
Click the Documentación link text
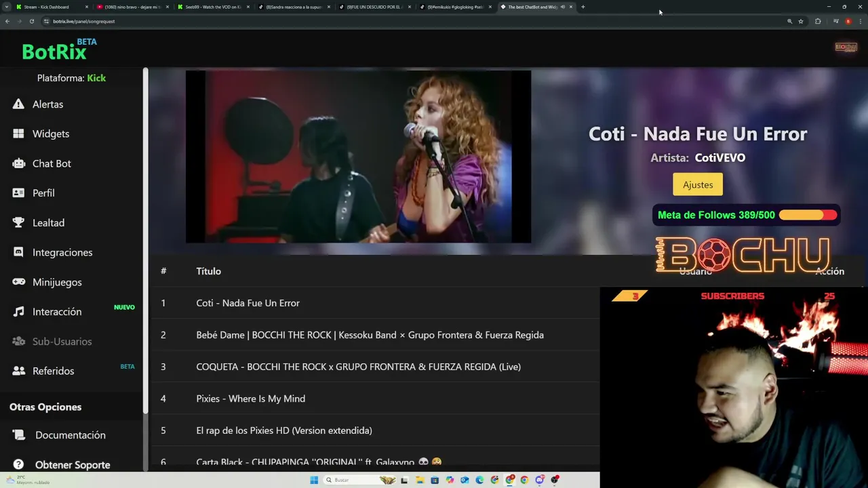(x=71, y=435)
